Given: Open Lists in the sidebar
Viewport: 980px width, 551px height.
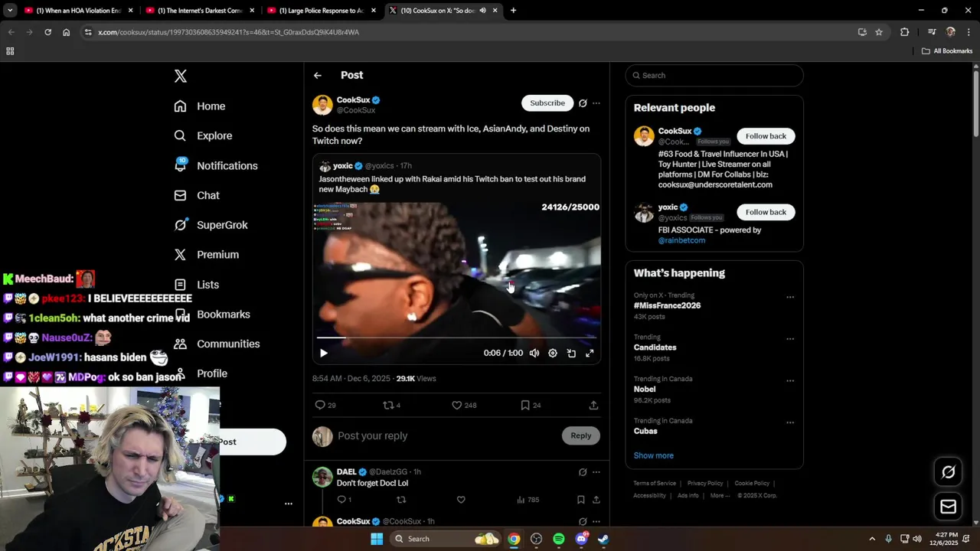Looking at the screenshot, I should [x=197, y=285].
